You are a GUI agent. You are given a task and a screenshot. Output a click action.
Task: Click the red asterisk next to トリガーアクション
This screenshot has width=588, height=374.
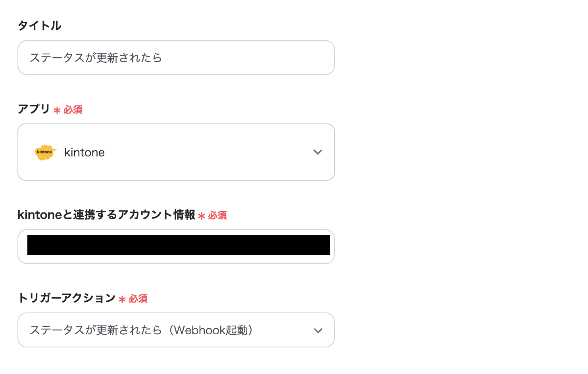click(122, 299)
